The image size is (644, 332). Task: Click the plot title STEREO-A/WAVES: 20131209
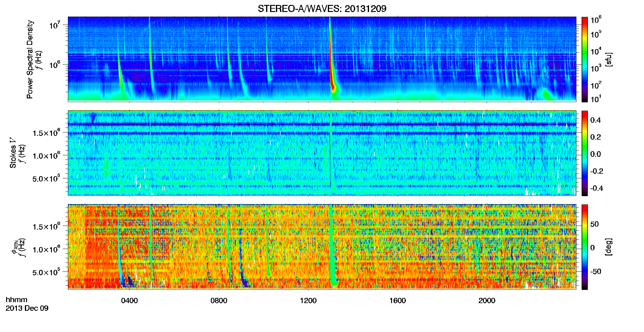click(322, 9)
